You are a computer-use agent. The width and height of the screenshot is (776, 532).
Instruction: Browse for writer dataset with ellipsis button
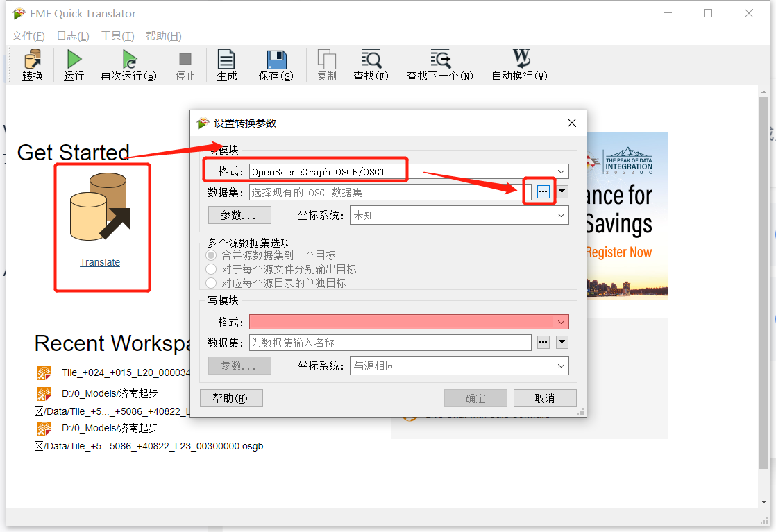[x=543, y=342]
